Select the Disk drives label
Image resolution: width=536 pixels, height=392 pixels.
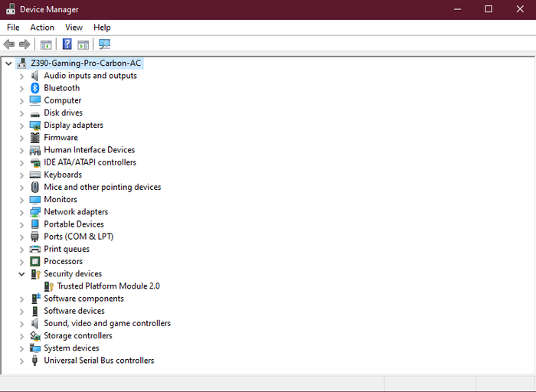click(64, 113)
